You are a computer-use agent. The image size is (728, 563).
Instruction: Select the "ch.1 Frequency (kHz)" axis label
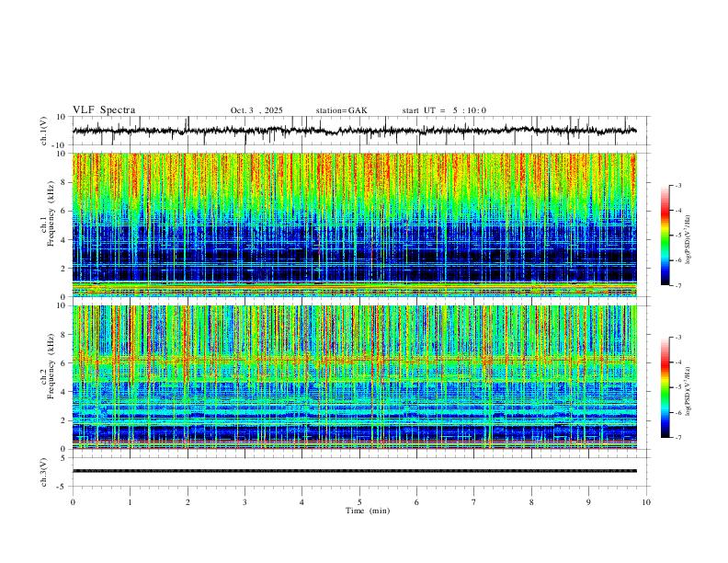coord(48,214)
